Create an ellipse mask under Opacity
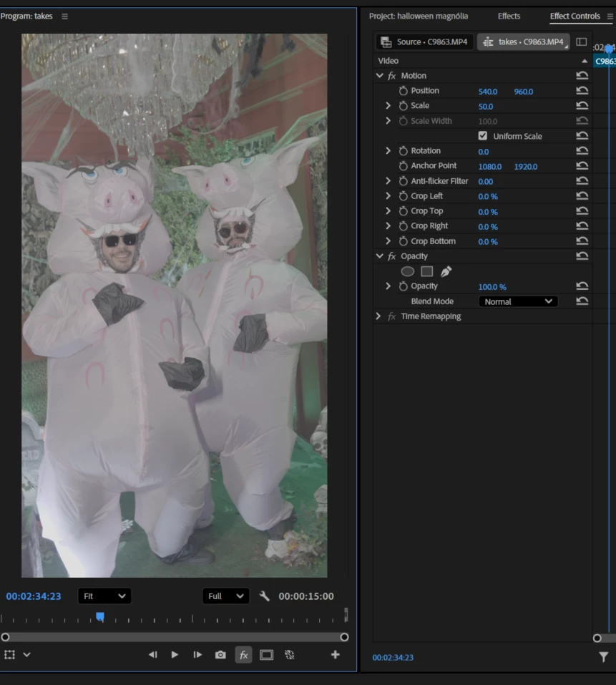 tap(407, 271)
